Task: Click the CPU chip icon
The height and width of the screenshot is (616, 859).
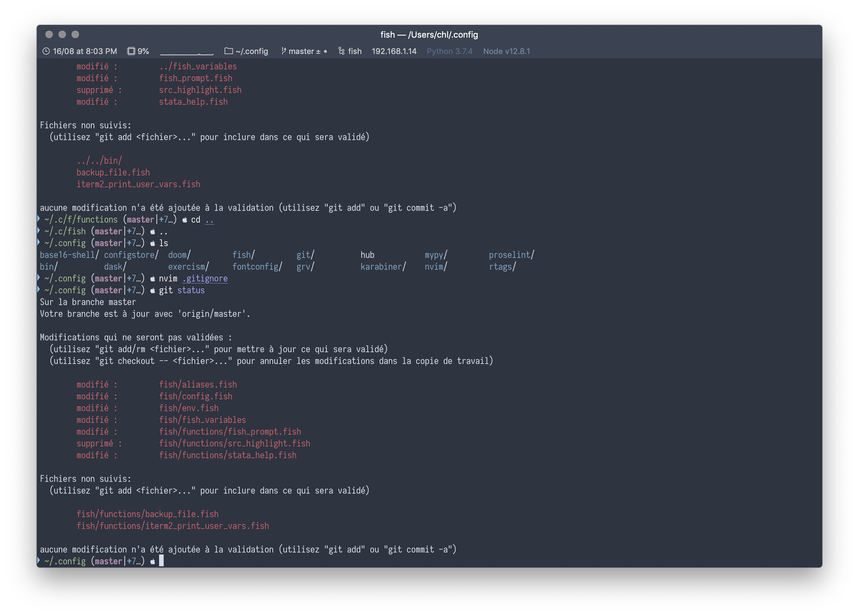Action: (131, 51)
